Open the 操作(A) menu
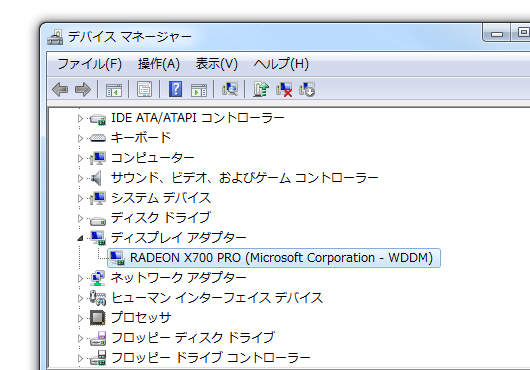The image size is (530, 370). (159, 64)
